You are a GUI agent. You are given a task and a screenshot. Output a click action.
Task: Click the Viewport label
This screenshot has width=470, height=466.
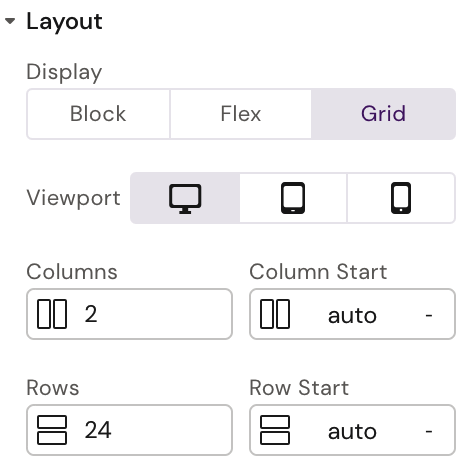[73, 198]
